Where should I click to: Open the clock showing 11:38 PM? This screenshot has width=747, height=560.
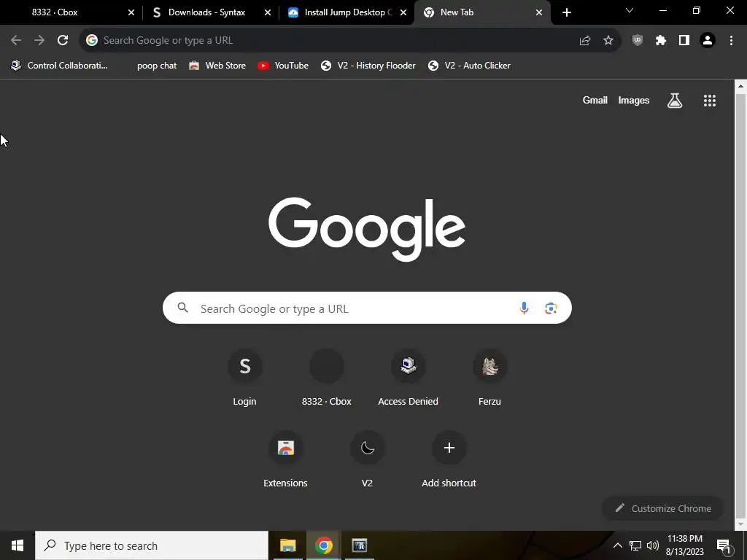coord(684,545)
